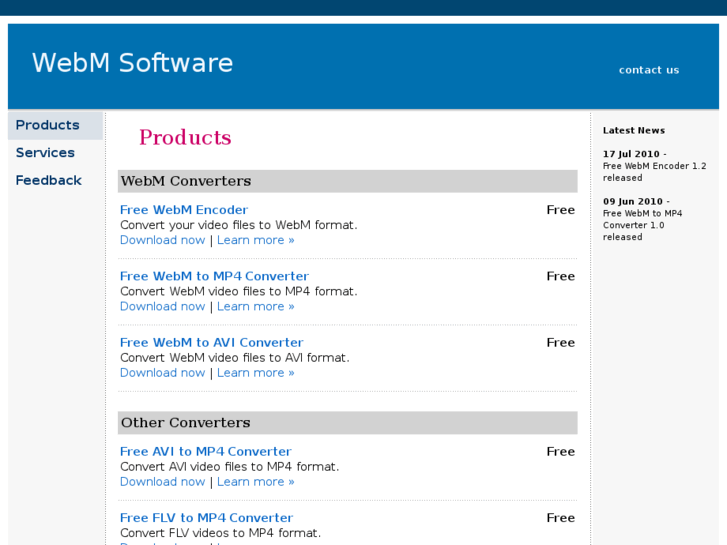Click the 17 Jul 2010 news date
Screen dimensions: 727x545
(631, 154)
